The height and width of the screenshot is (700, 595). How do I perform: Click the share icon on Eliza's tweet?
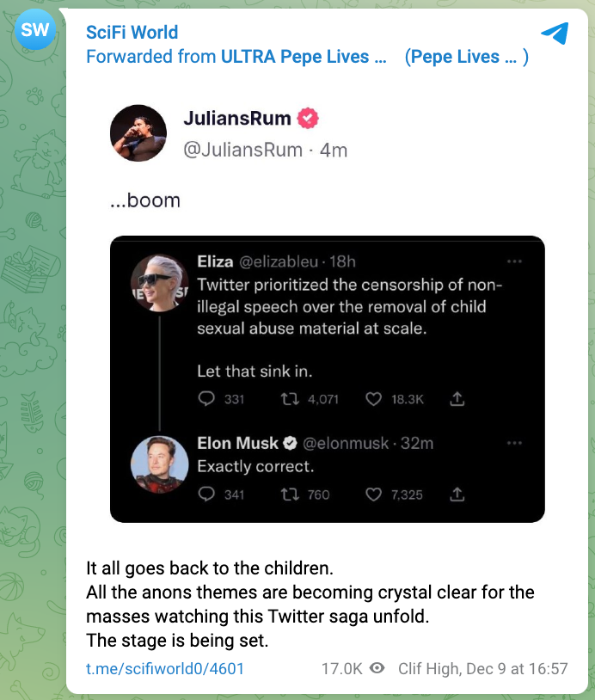click(x=457, y=399)
